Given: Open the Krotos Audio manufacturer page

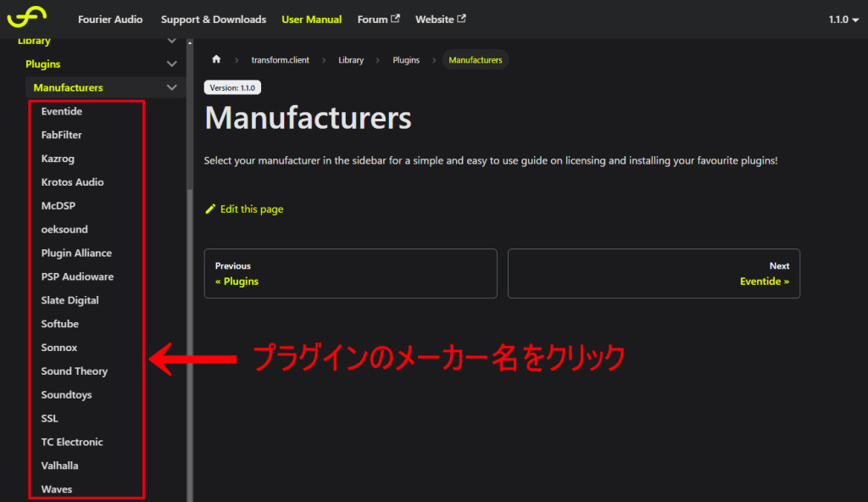Looking at the screenshot, I should [x=73, y=182].
